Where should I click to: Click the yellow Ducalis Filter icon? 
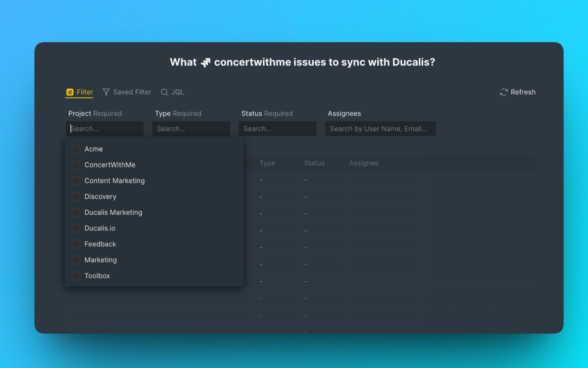pos(70,92)
